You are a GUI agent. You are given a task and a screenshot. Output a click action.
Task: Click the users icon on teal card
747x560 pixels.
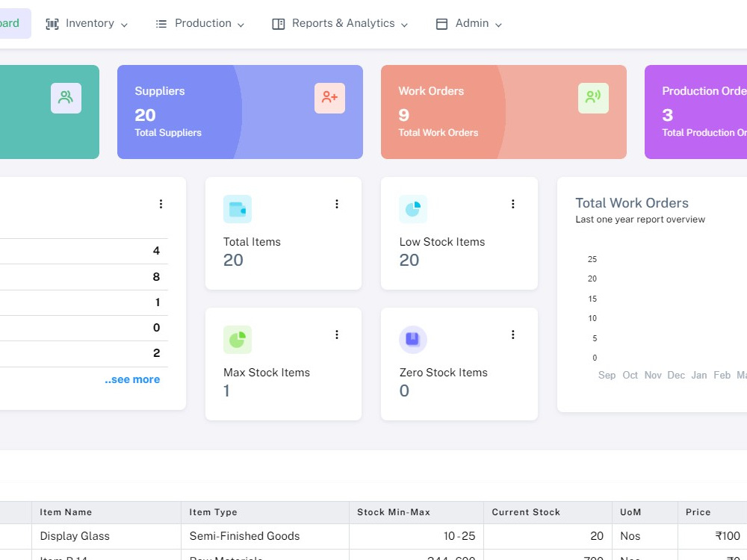66,98
